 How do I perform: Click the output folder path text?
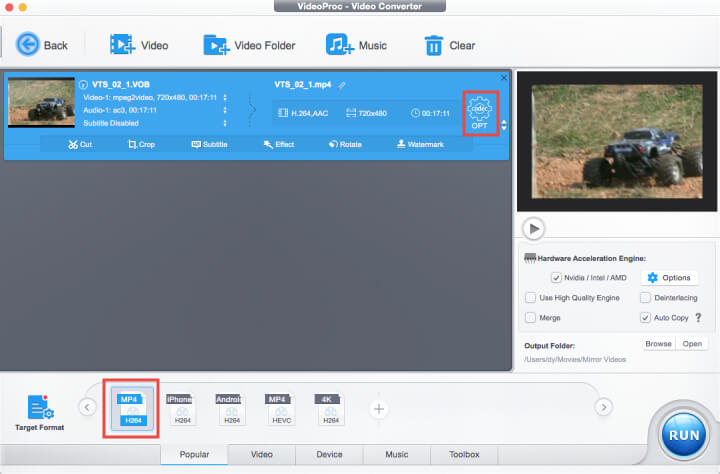pos(575,359)
